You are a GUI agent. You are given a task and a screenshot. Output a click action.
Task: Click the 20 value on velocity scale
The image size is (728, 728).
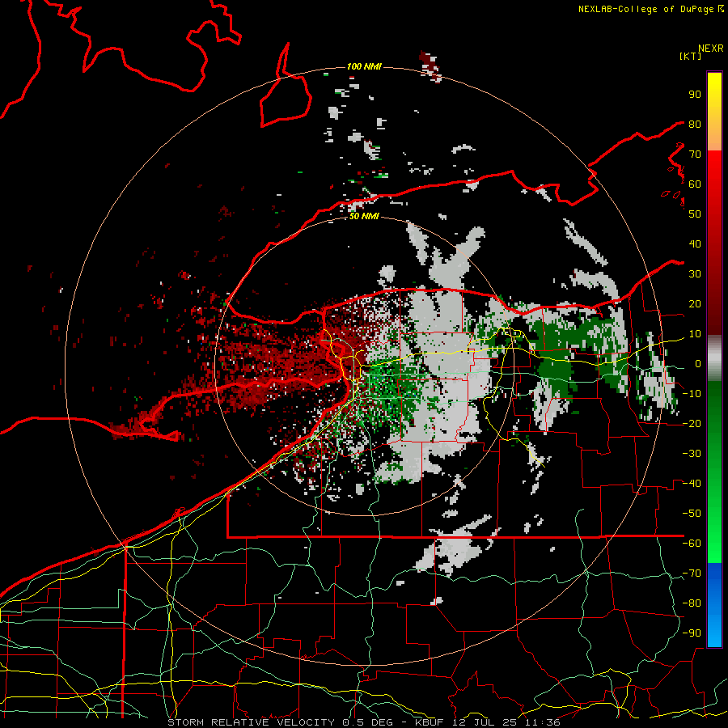coord(695,304)
